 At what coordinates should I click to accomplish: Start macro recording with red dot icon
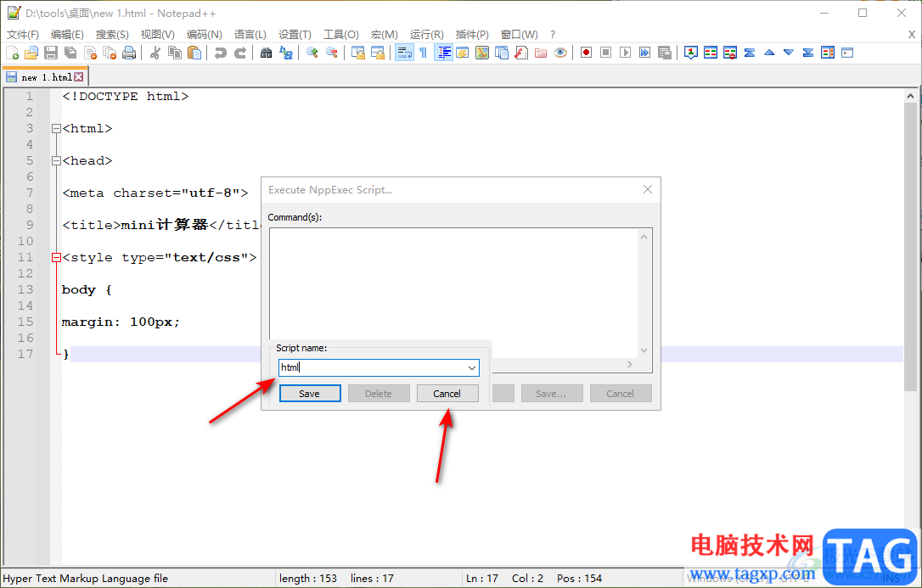(587, 53)
